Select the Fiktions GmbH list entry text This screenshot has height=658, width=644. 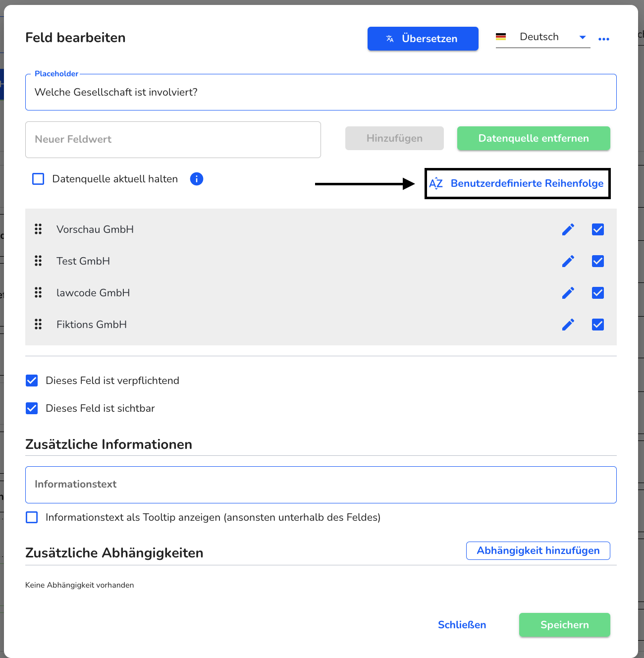92,325
